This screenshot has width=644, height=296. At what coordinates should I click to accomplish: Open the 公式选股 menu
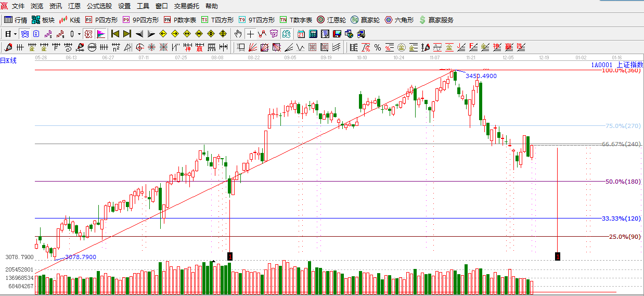(x=99, y=6)
